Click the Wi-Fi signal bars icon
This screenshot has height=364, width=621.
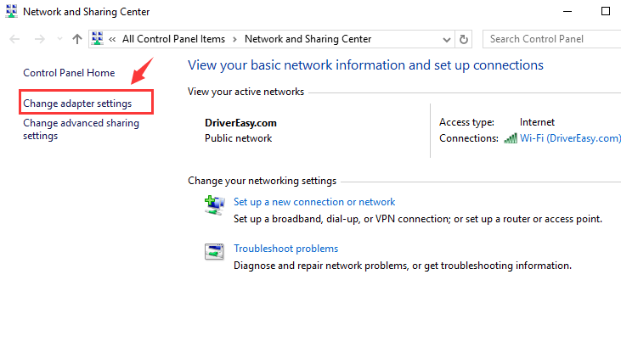[511, 138]
